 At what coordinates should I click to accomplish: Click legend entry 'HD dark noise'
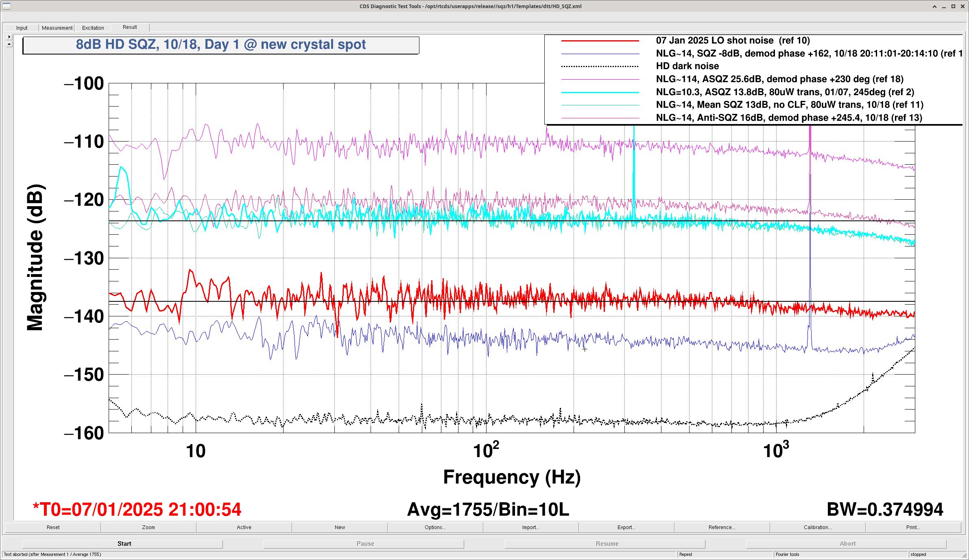click(x=687, y=66)
